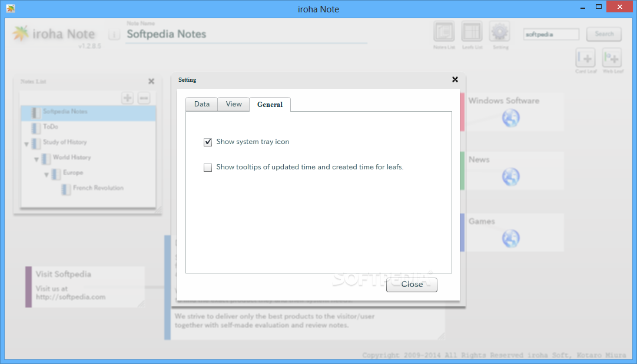Collapse the Study of History tree node
Screen dimensions: 637x364
(x=26, y=144)
